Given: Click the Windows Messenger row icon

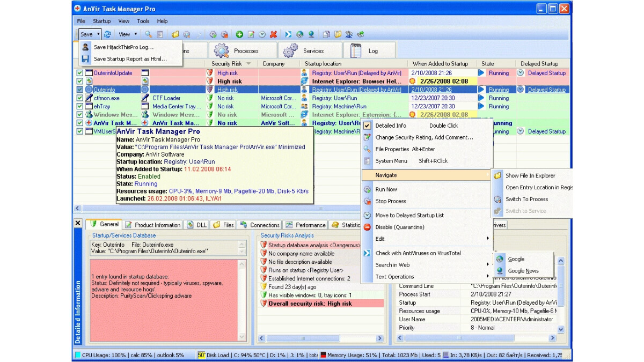Looking at the screenshot, I should (x=89, y=115).
